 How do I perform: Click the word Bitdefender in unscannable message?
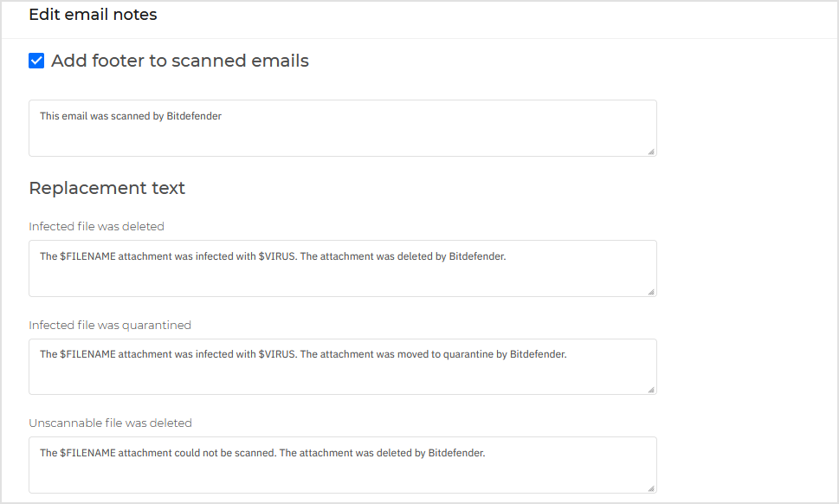(x=454, y=453)
